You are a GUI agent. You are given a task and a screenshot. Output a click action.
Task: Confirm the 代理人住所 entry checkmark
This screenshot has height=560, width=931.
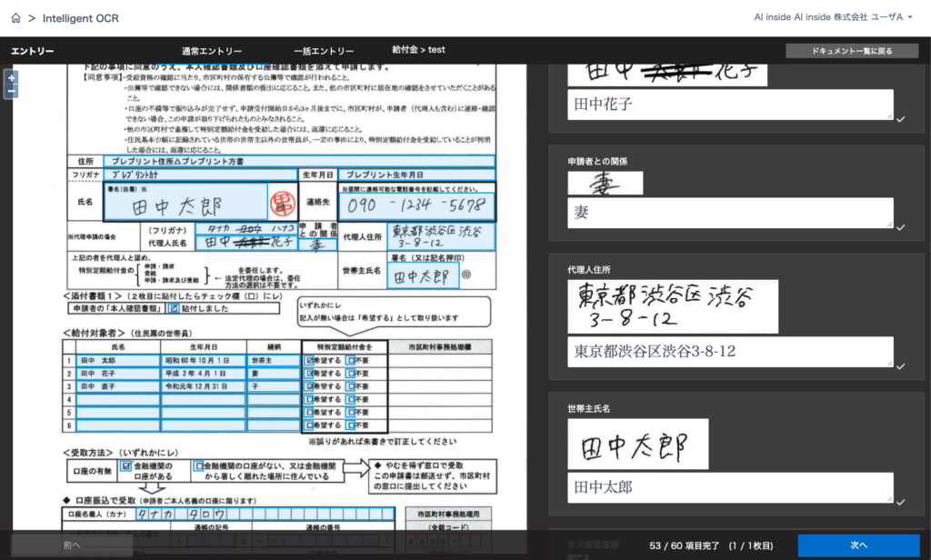coord(901,365)
